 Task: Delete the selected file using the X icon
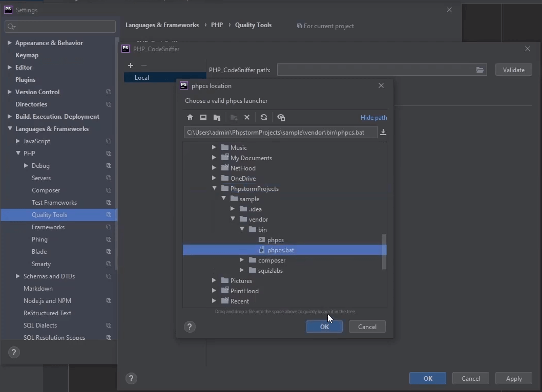pyautogui.click(x=247, y=117)
